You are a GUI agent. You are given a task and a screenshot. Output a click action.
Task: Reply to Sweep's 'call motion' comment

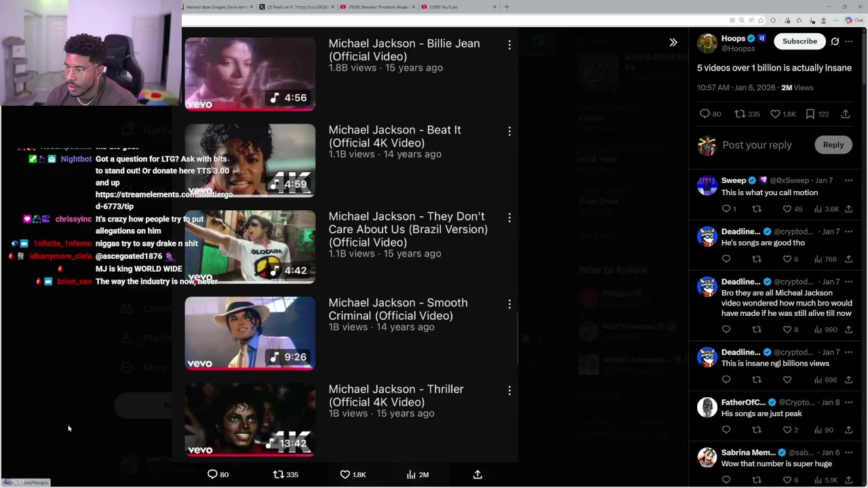[728, 209]
